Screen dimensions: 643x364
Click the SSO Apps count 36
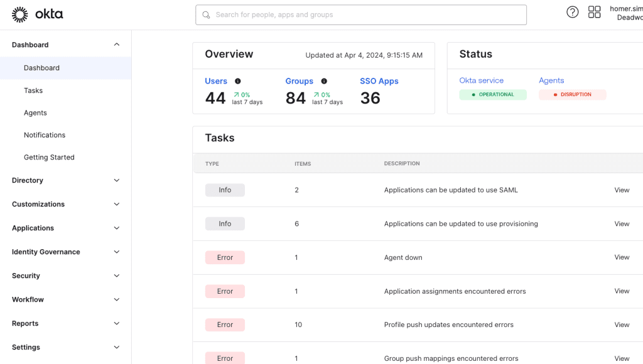point(370,98)
